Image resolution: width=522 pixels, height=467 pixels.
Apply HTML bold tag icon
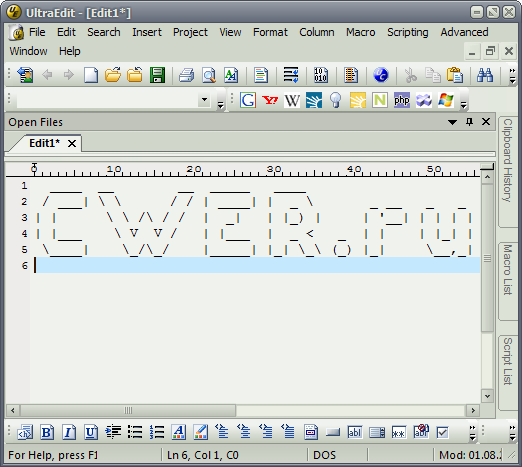tap(47, 432)
